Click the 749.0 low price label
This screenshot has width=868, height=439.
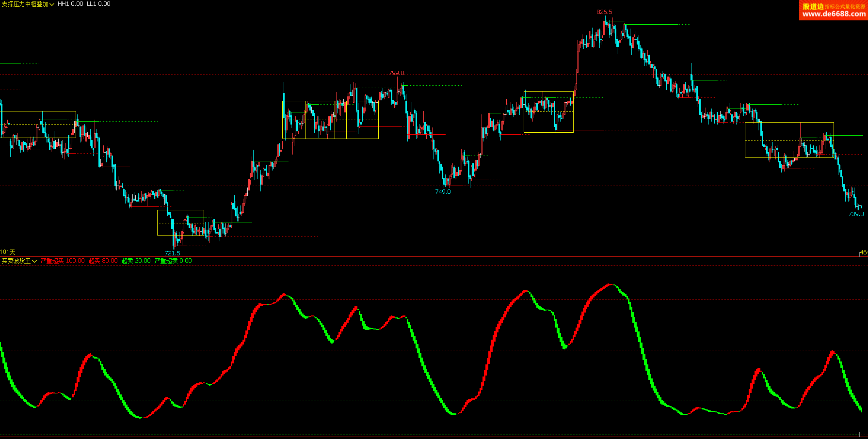[x=443, y=192]
